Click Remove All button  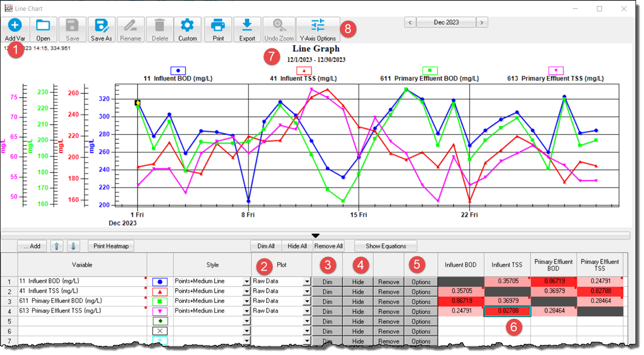pos(328,246)
